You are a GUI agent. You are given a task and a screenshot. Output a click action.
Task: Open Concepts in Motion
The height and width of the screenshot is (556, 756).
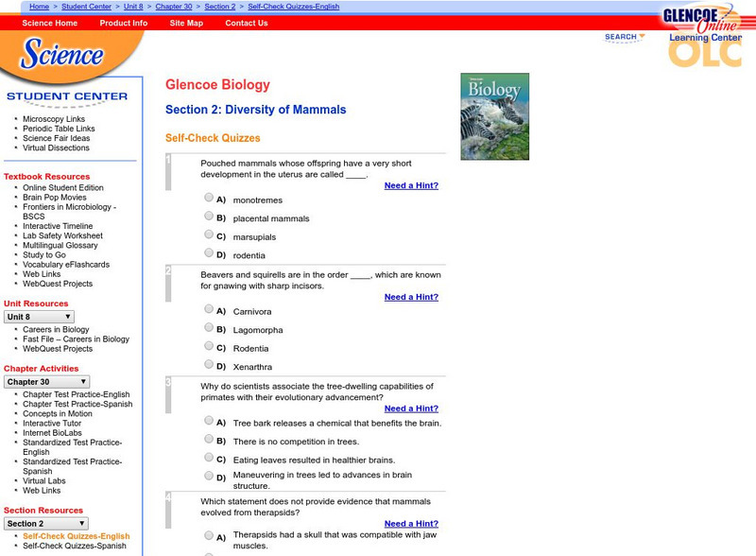click(58, 413)
